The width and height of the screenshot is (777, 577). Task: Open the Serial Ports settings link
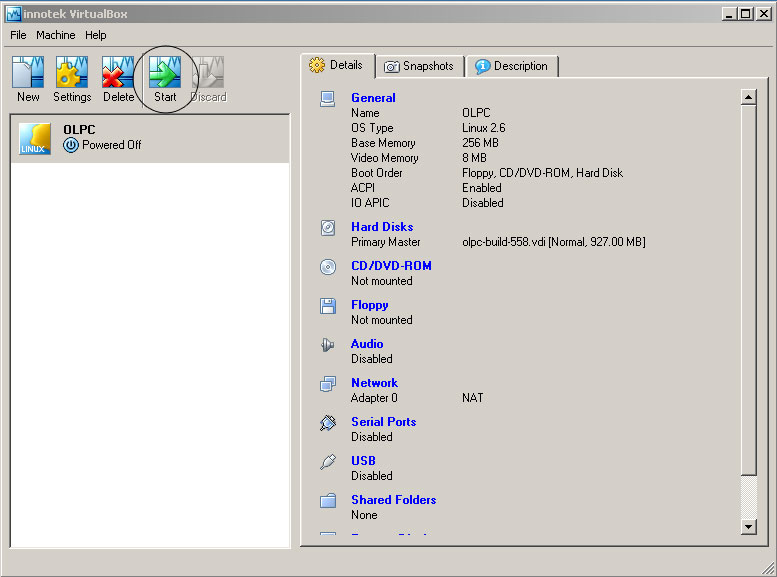click(384, 422)
